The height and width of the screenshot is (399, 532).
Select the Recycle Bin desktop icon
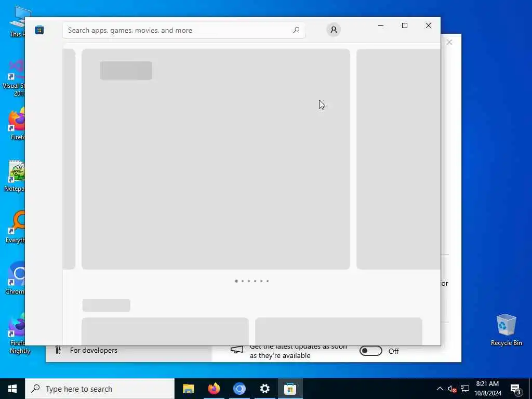pyautogui.click(x=506, y=330)
